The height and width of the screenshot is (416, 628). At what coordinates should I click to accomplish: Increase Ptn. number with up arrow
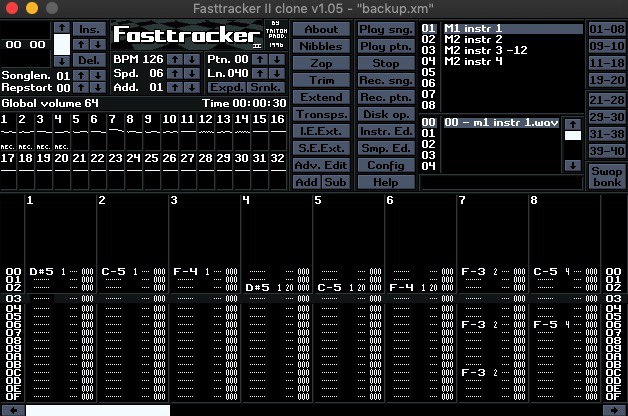[x=260, y=60]
